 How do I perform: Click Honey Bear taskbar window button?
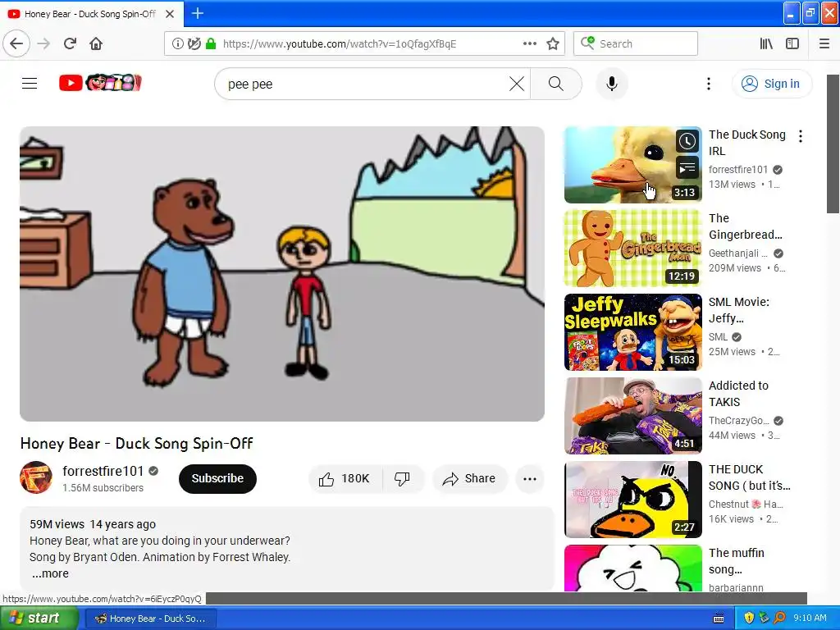click(152, 619)
